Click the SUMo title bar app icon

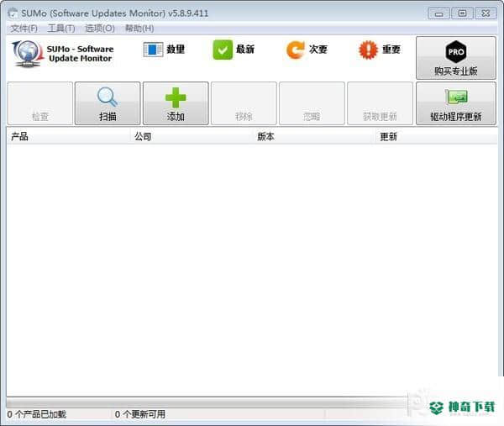point(13,13)
